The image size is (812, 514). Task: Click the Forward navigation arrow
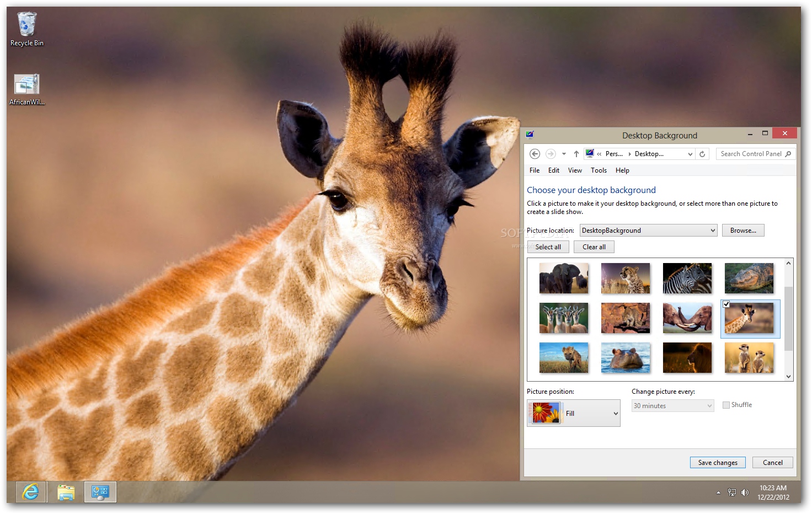(x=551, y=154)
